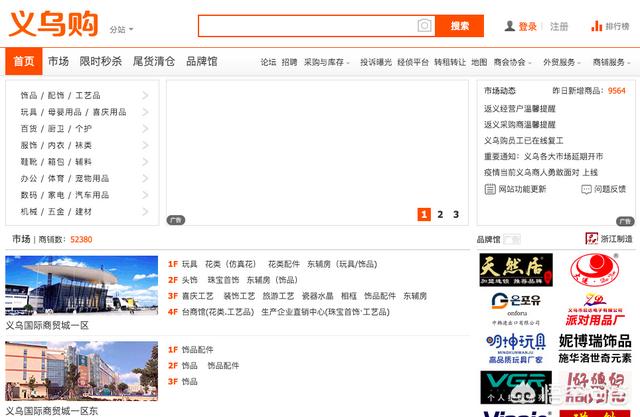Expand 采购与库存 dropdown menu
The image size is (640, 417).
[x=327, y=62]
